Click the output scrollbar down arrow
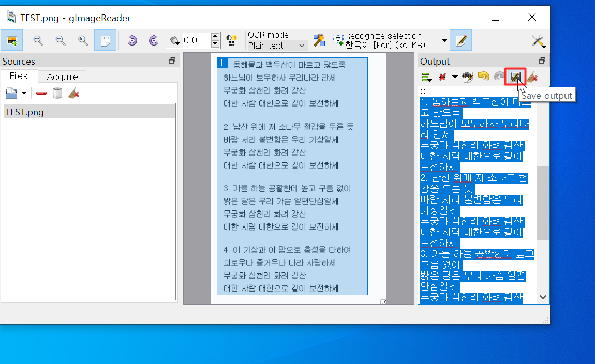 pos(543,298)
